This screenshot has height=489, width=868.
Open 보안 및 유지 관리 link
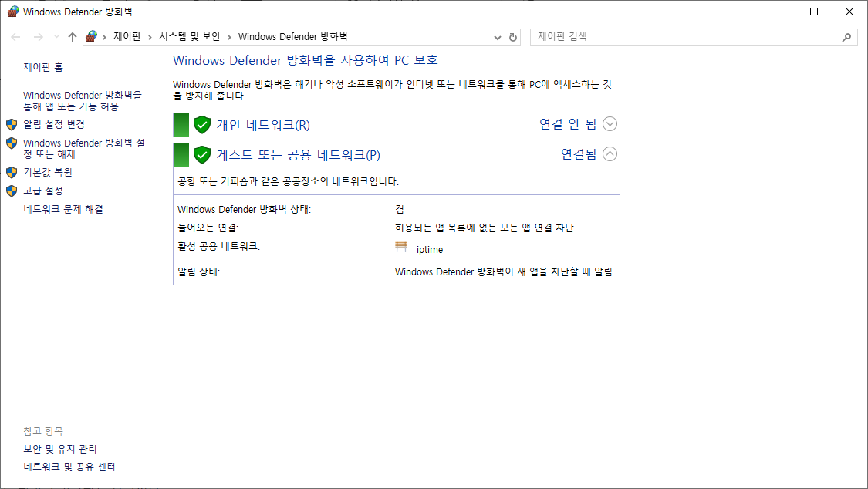59,449
